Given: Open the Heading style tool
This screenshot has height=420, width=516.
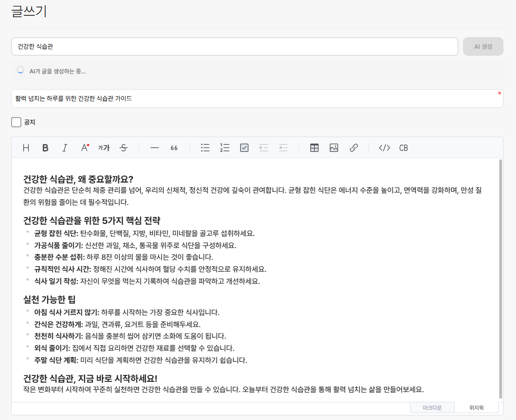Looking at the screenshot, I should point(26,148).
